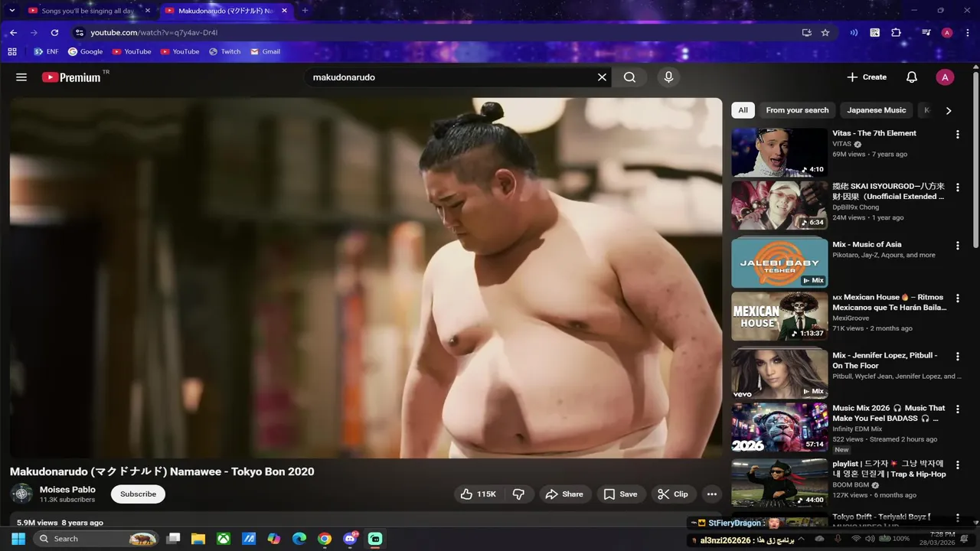Open File Explorer from taskbar

click(x=198, y=539)
